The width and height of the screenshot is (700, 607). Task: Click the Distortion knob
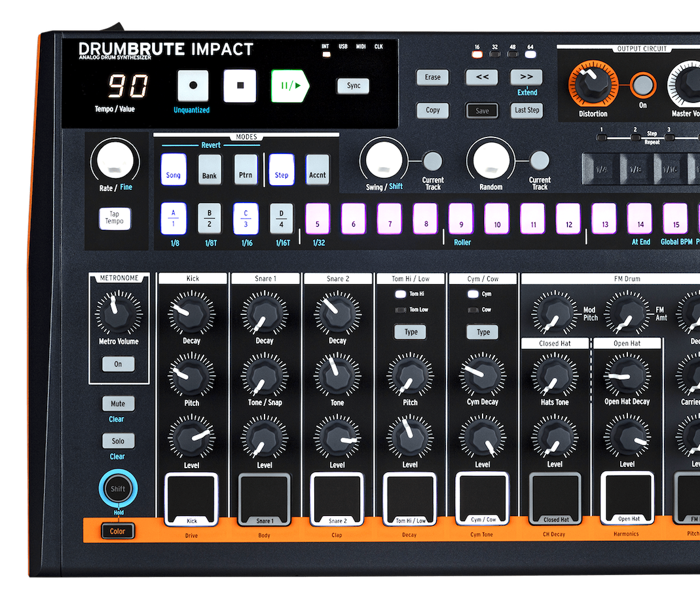pyautogui.click(x=593, y=84)
